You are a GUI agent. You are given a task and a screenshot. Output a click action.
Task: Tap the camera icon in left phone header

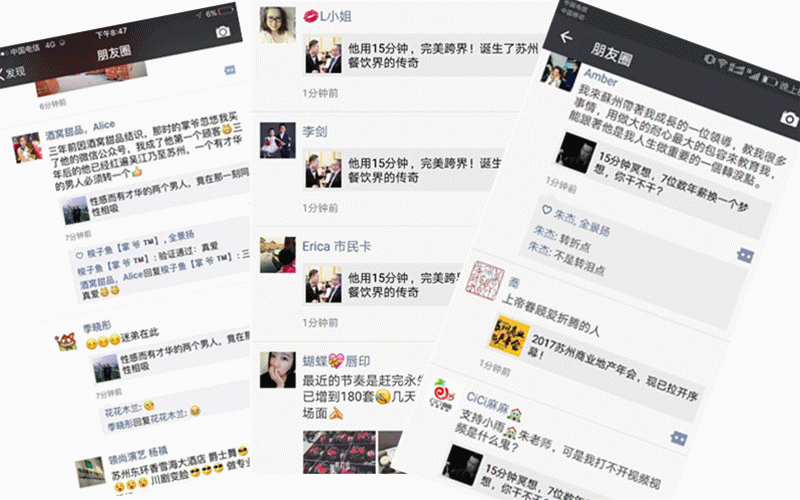click(222, 32)
